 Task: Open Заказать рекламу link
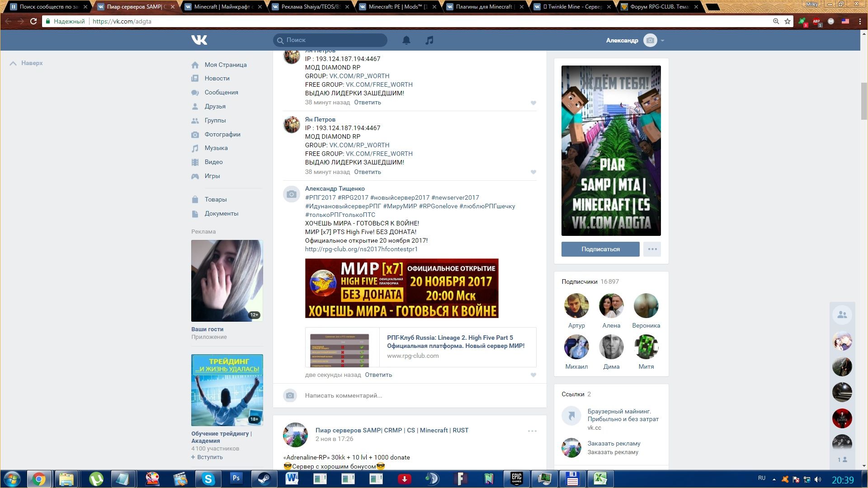pyautogui.click(x=614, y=443)
